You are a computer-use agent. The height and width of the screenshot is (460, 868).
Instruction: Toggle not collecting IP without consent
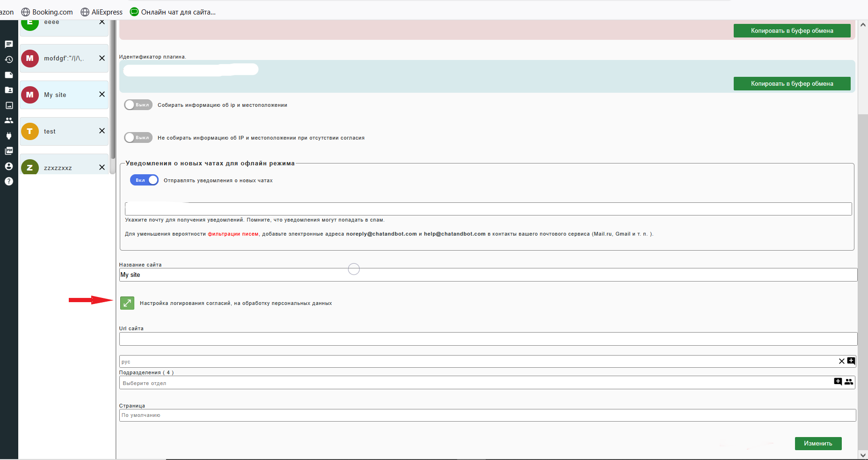tap(138, 138)
